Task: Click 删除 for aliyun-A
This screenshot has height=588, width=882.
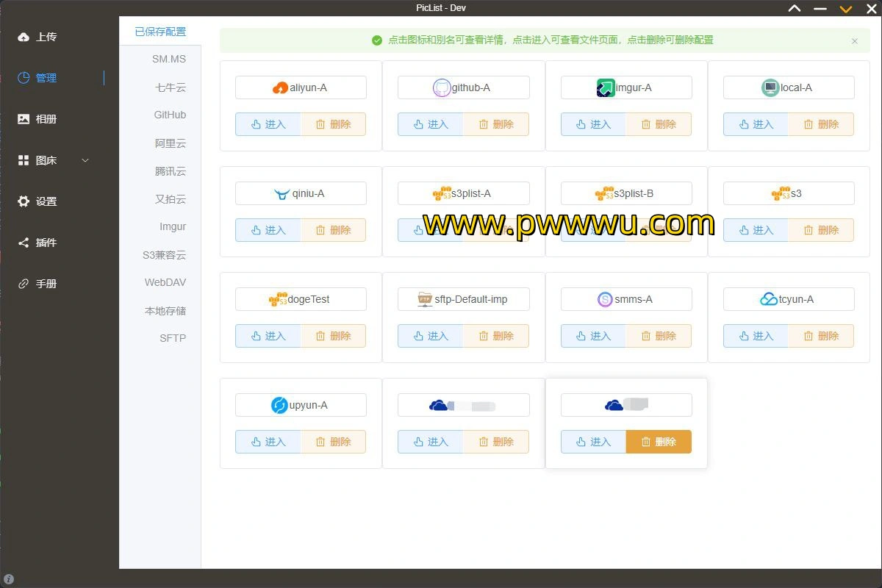Action: click(334, 124)
